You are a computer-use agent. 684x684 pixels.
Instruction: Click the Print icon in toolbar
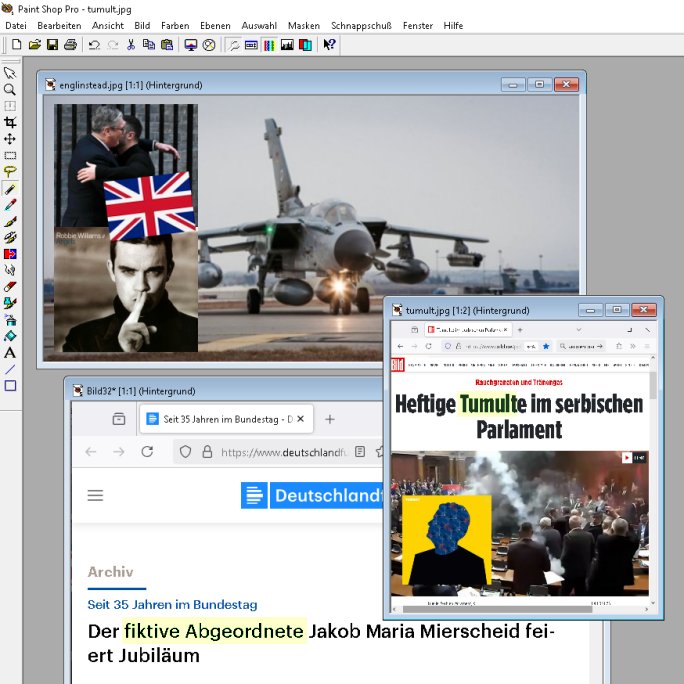(70, 45)
